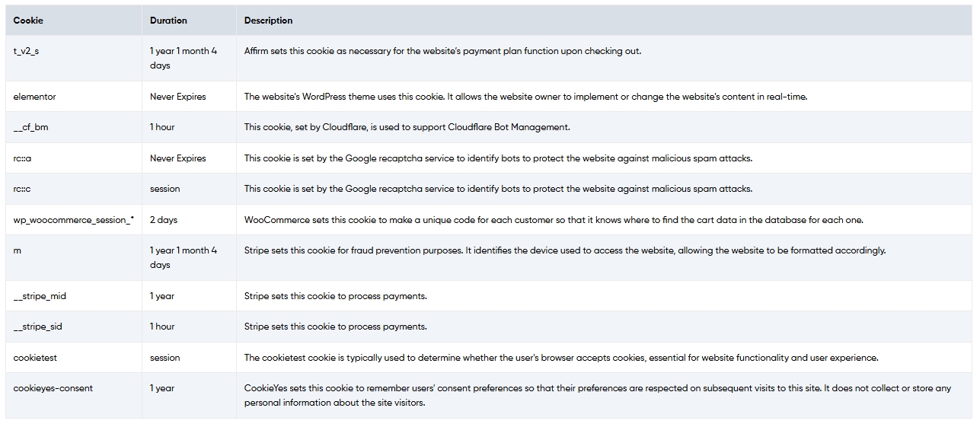Select the rc::c cookie entry
This screenshot has height=427, width=980.
pyautogui.click(x=22, y=189)
